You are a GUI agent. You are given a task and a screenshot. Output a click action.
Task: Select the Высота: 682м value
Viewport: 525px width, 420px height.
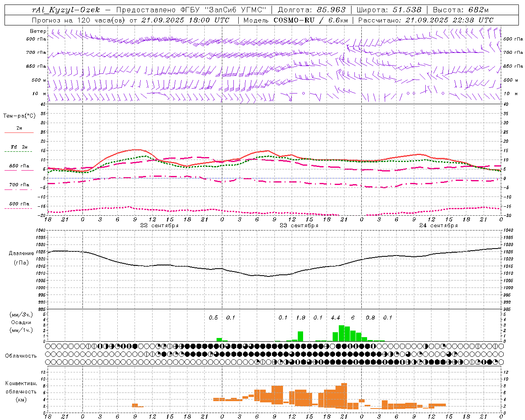[x=461, y=10]
